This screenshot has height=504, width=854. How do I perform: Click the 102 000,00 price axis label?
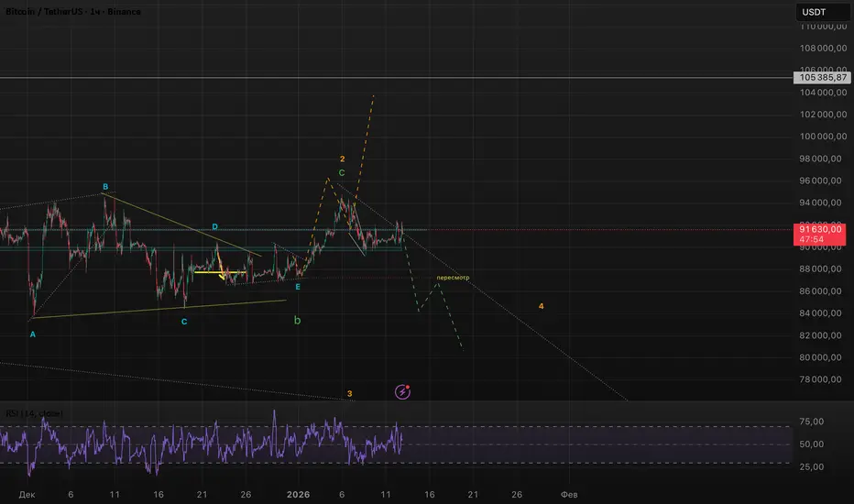824,115
